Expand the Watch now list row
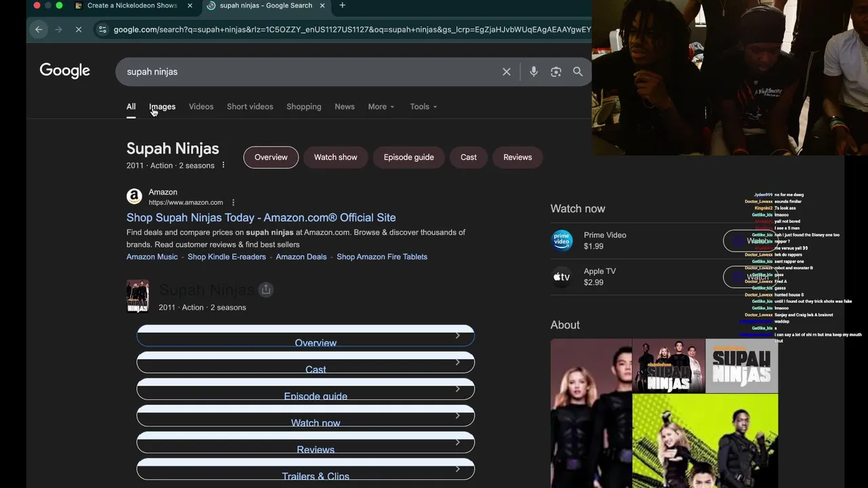The width and height of the screenshot is (868, 488). point(306,415)
